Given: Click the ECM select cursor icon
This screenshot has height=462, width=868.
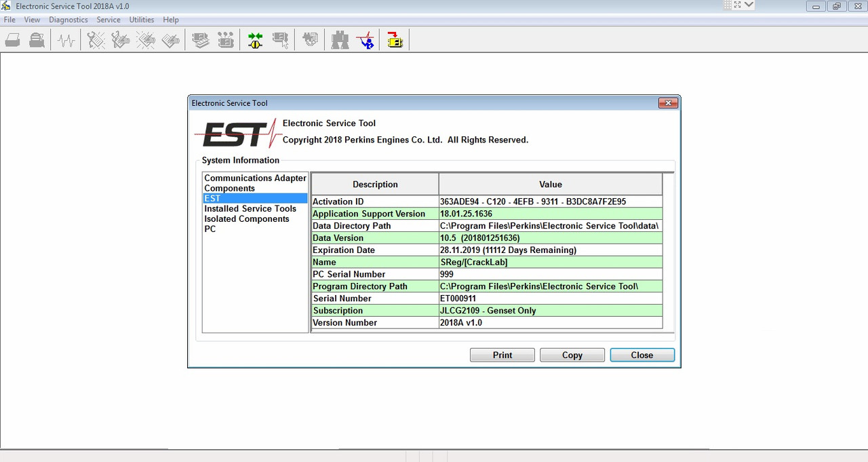Looking at the screenshot, I should tap(280, 41).
